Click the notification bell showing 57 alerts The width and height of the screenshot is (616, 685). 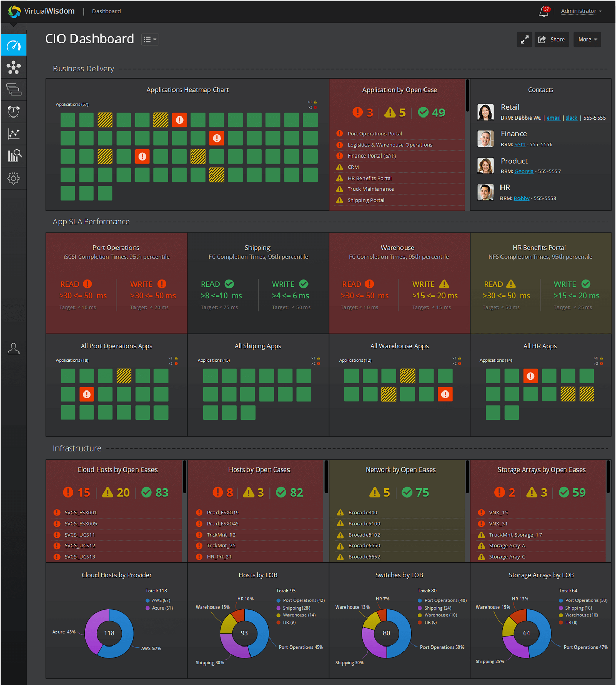point(543,11)
